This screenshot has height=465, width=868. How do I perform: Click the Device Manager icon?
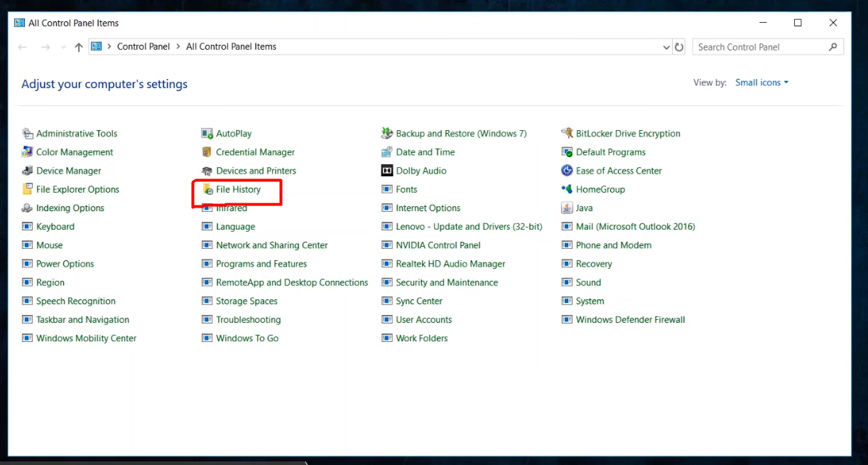pos(28,171)
